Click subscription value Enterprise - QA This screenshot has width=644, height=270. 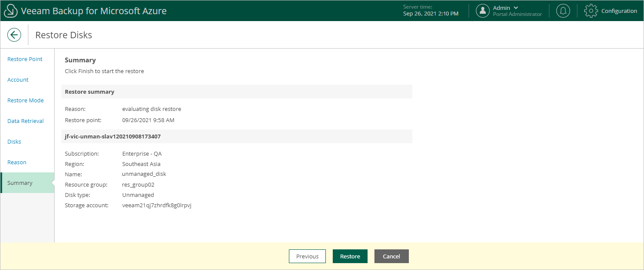pyautogui.click(x=142, y=153)
